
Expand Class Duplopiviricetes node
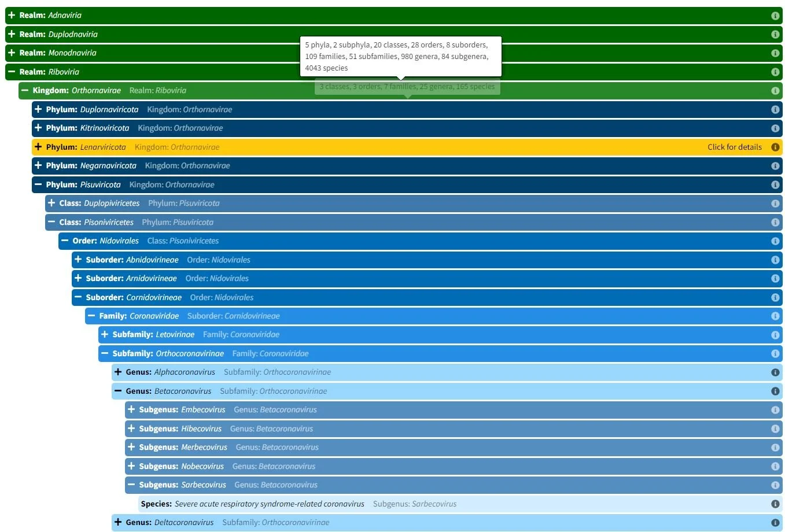point(51,203)
